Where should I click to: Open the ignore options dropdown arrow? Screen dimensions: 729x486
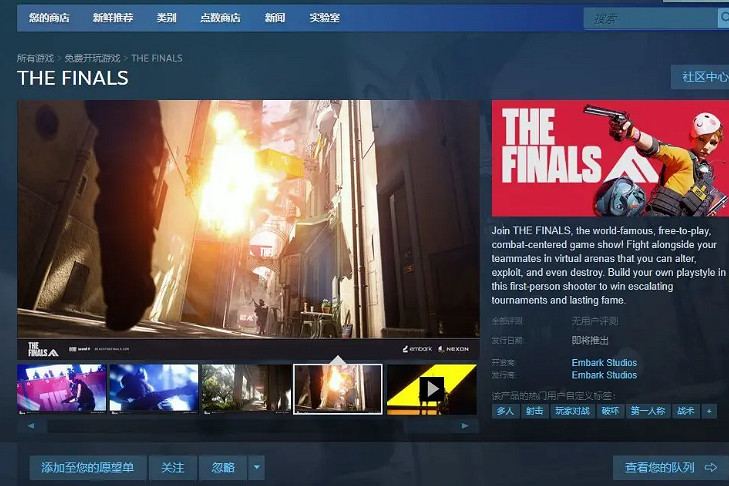coord(257,467)
